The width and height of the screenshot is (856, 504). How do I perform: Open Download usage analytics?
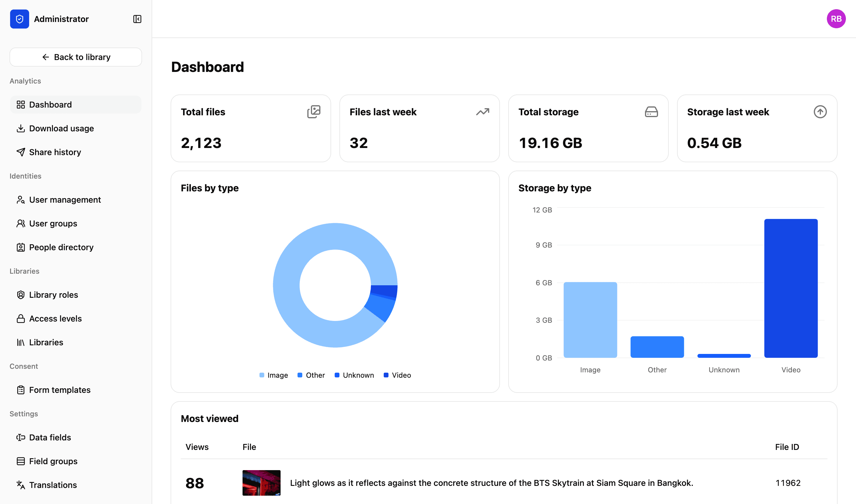[76, 128]
